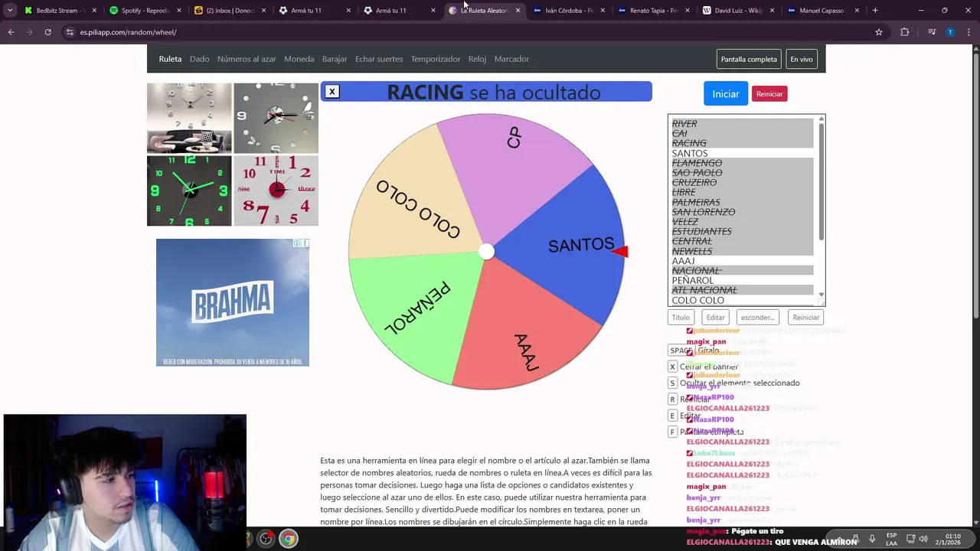This screenshot has width=980, height=551.
Task: Open Pantalla completa mode
Action: (749, 59)
